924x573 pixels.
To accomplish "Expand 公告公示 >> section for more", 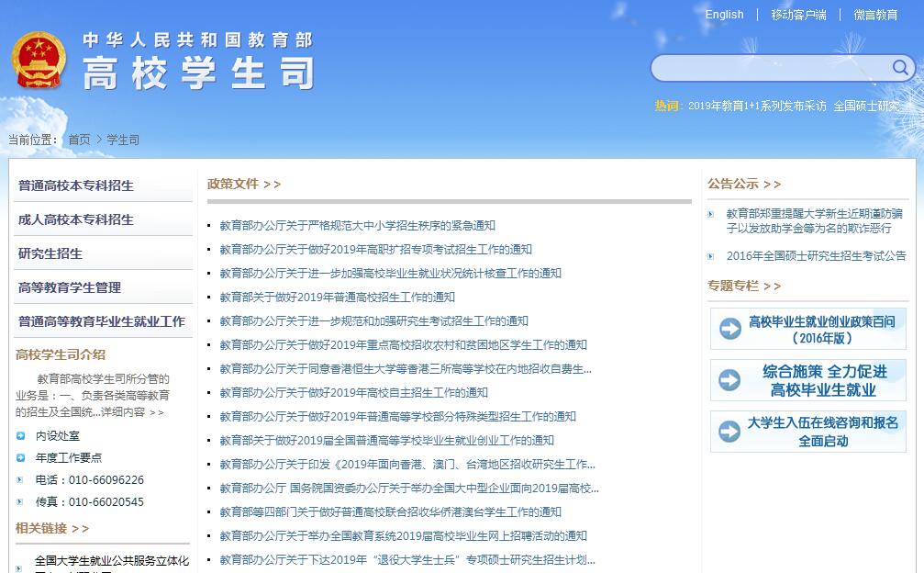I will coord(744,184).
